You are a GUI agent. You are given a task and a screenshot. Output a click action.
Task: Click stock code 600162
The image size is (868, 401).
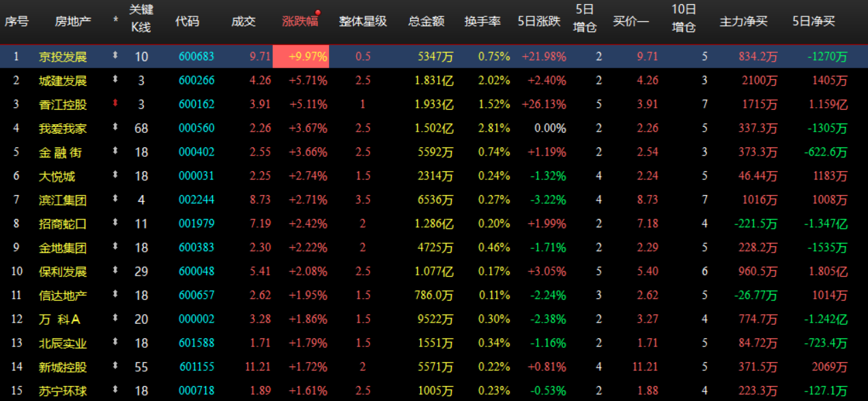[x=197, y=104]
